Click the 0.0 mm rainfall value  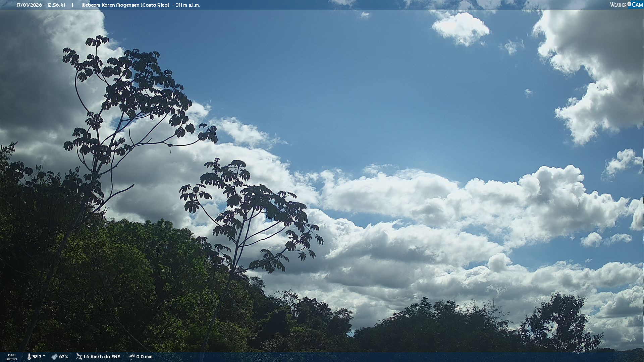coord(144,357)
